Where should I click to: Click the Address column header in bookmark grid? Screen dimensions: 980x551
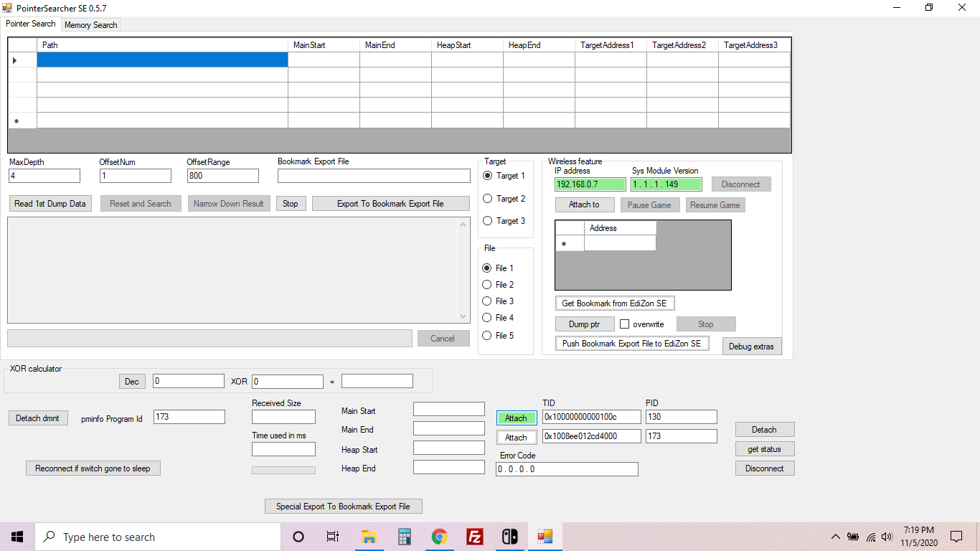(620, 228)
